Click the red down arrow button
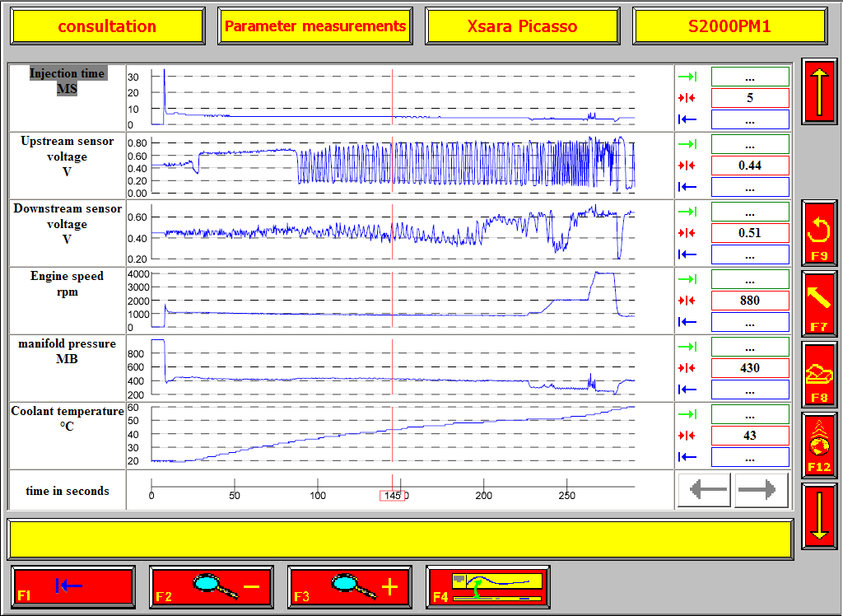 pyautogui.click(x=819, y=516)
